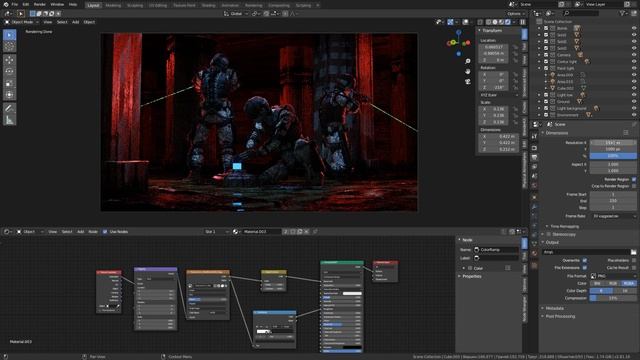This screenshot has width=640, height=360.
Task: Open the Modifiers wrench properties tab
Action: point(534,207)
